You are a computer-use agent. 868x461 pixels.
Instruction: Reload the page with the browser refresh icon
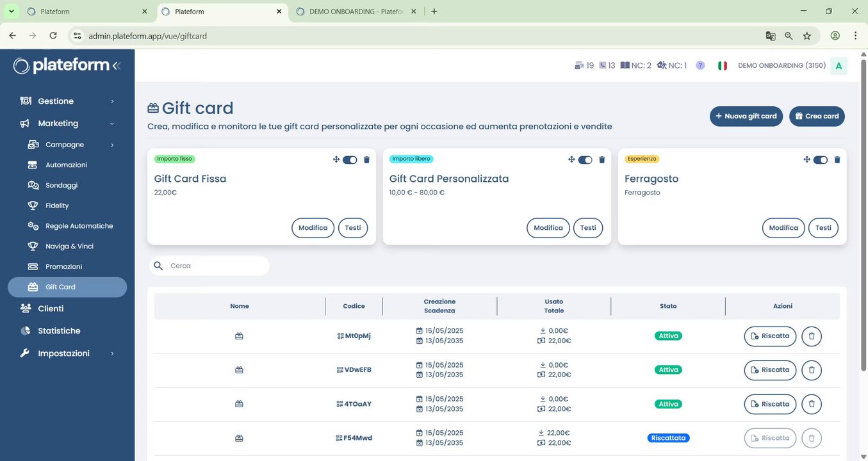53,36
